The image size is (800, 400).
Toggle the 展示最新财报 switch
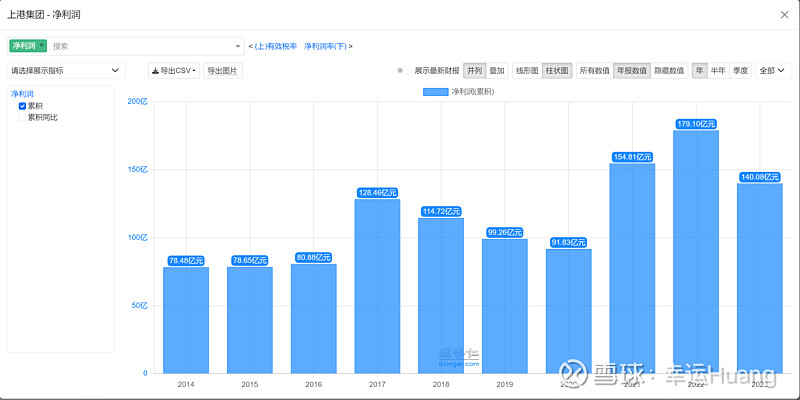tap(403, 70)
